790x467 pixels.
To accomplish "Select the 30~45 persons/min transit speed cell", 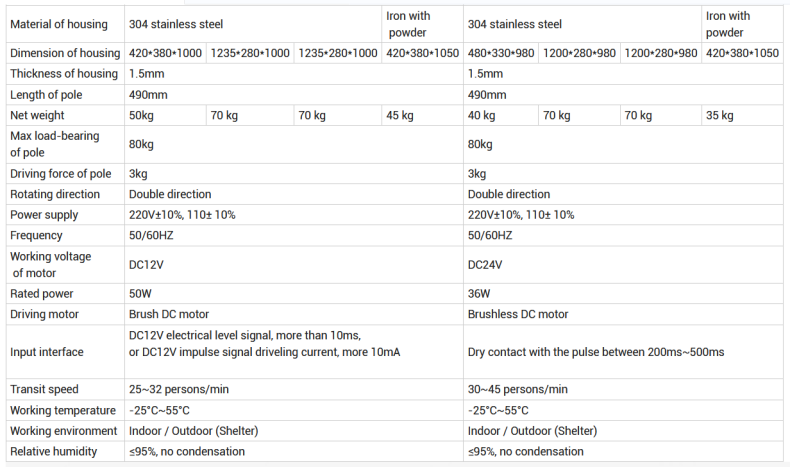I will coord(518,389).
